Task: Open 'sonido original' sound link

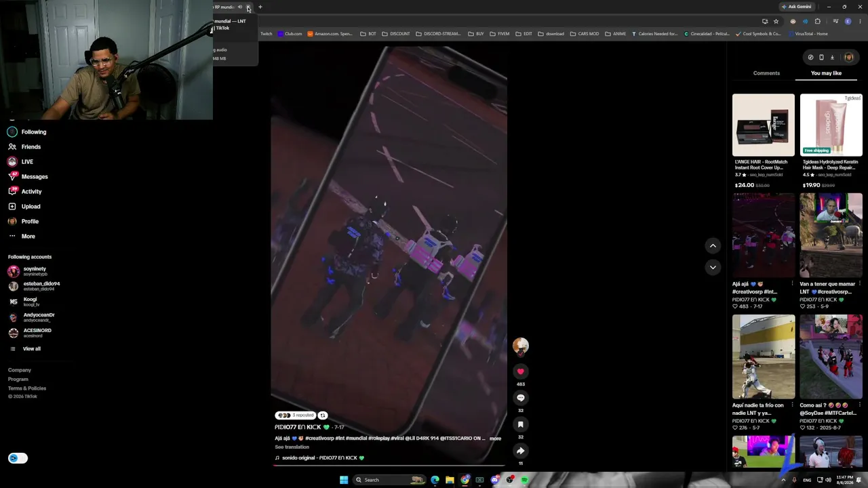Action: pos(319,458)
